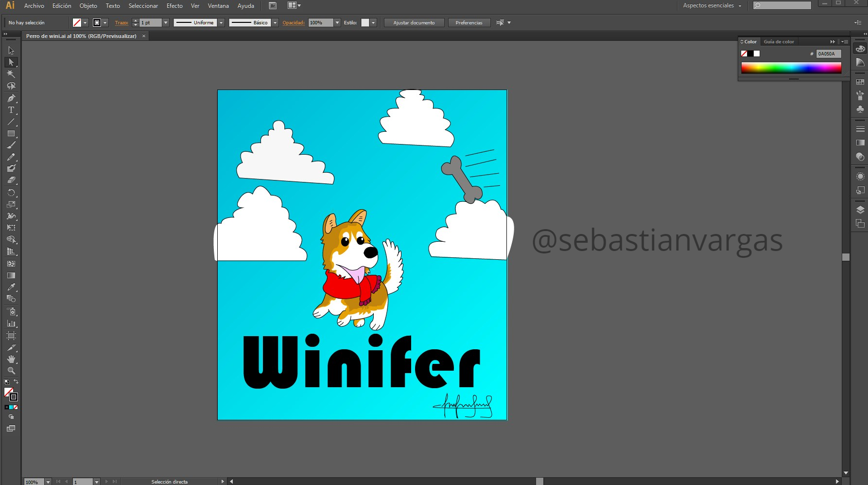Select the Lasso tool

click(11, 86)
